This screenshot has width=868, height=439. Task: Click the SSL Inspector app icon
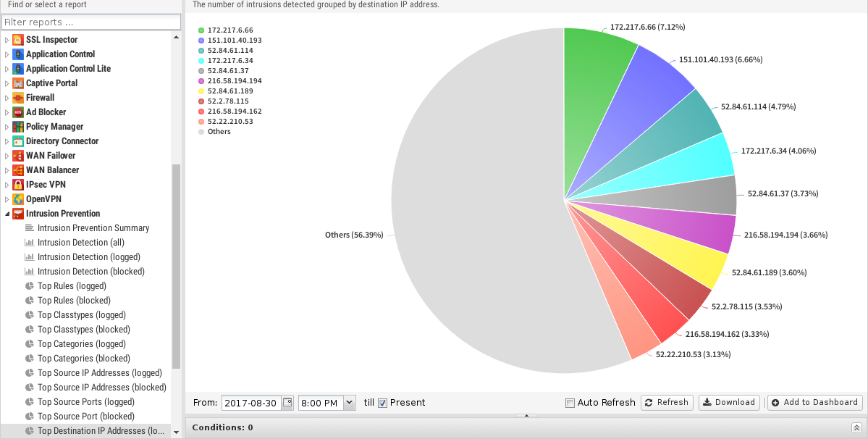(17, 40)
